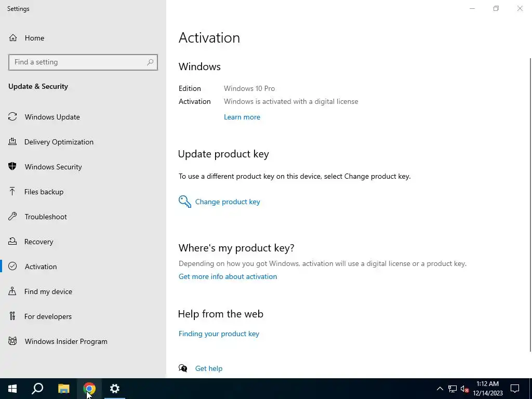The image size is (532, 399).
Task: Open Windows Insider Program settings
Action: [x=66, y=341]
